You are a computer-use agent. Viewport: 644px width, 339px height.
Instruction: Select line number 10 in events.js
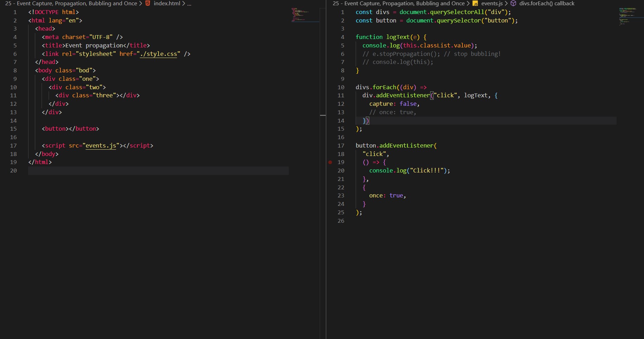(x=341, y=87)
